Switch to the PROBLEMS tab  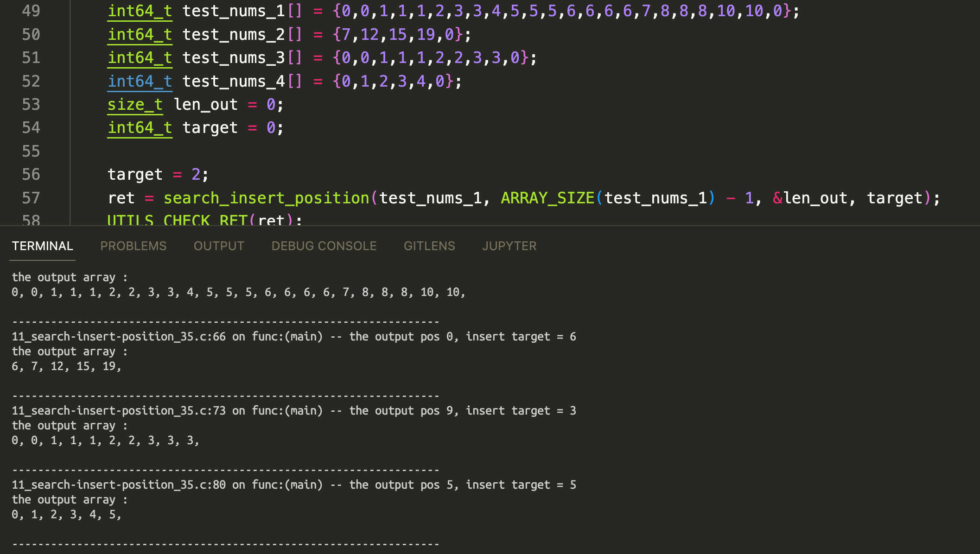coord(133,246)
